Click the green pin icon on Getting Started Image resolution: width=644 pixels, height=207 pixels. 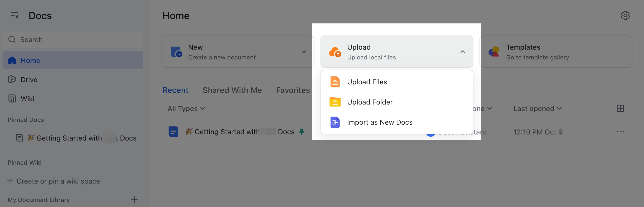tap(302, 131)
